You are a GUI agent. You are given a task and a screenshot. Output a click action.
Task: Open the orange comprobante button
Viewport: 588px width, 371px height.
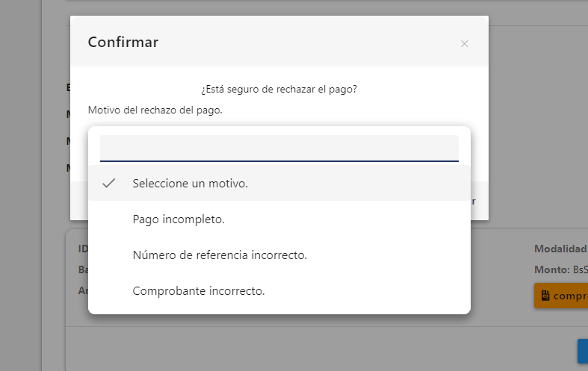[562, 296]
